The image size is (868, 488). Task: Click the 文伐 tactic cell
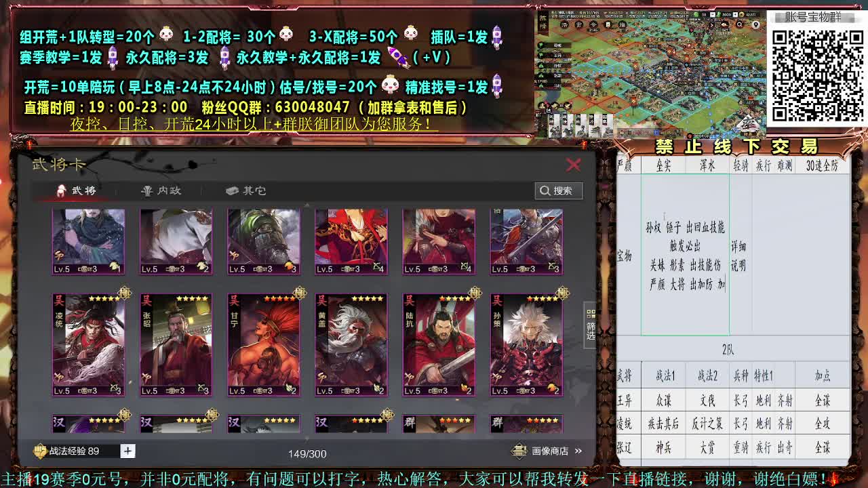pos(707,400)
